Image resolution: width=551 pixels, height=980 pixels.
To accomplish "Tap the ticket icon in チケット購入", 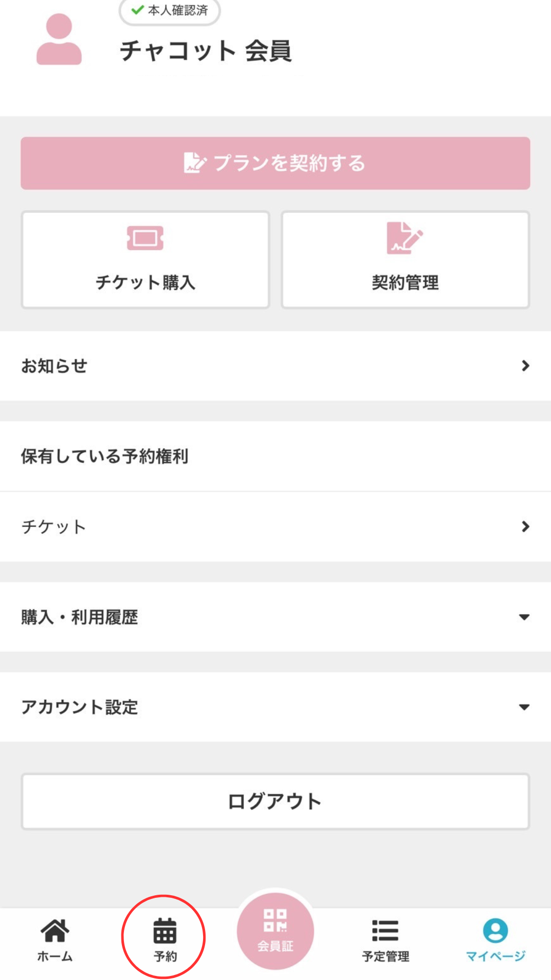I will pyautogui.click(x=145, y=238).
